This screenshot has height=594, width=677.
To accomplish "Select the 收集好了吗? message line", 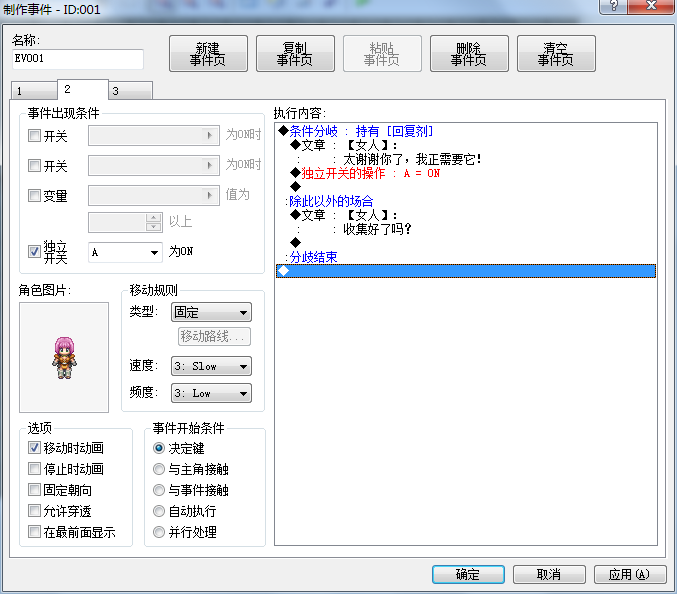I will (x=465, y=229).
